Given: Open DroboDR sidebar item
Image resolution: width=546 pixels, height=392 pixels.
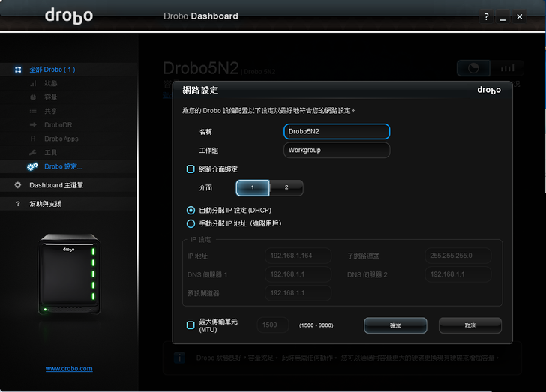Looking at the screenshot, I should point(58,124).
